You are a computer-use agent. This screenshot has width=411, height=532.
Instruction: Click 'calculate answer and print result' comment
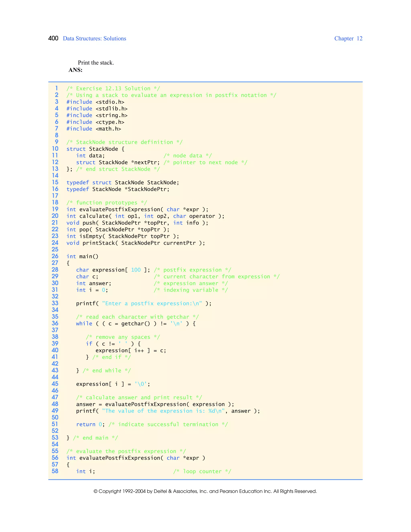click(x=139, y=397)
